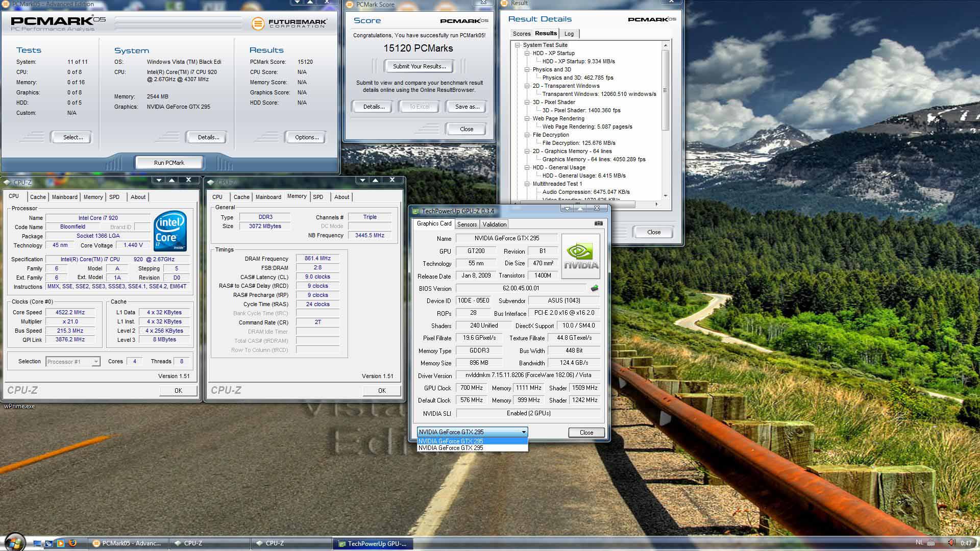Launch Firefox from the quick launch bar
The image size is (980, 551).
(72, 543)
